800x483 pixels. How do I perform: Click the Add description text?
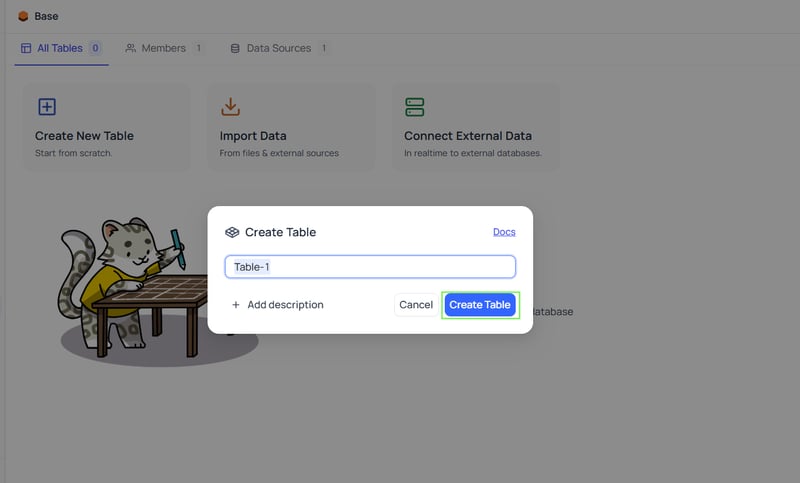[x=285, y=304]
